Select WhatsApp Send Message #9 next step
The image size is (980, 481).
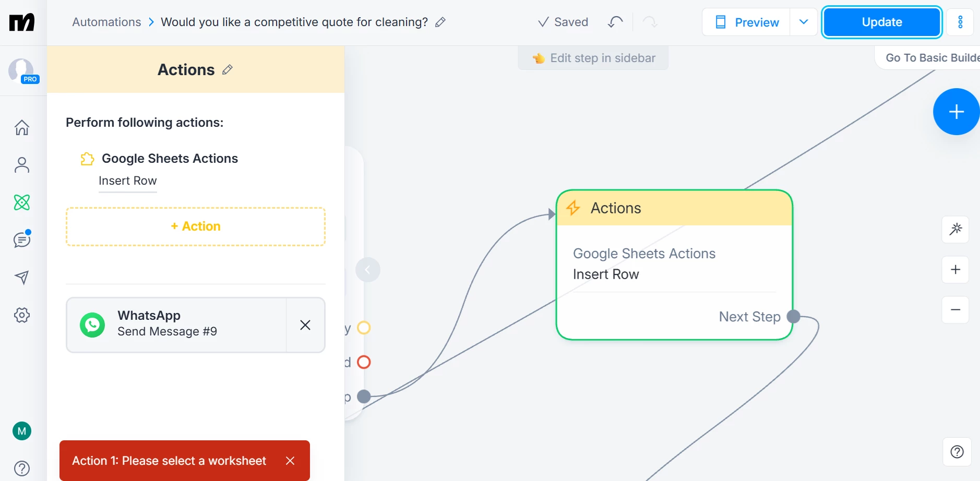click(x=176, y=325)
